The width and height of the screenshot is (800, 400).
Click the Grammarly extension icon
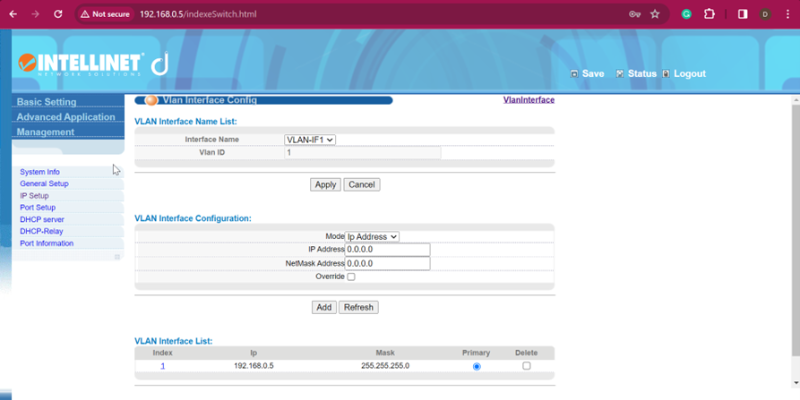tap(686, 15)
